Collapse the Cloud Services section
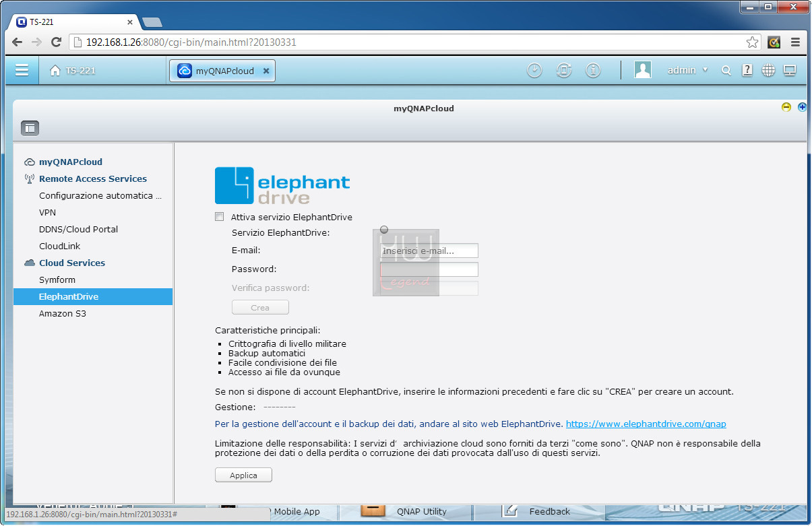The height and width of the screenshot is (526, 812). pyautogui.click(x=72, y=263)
